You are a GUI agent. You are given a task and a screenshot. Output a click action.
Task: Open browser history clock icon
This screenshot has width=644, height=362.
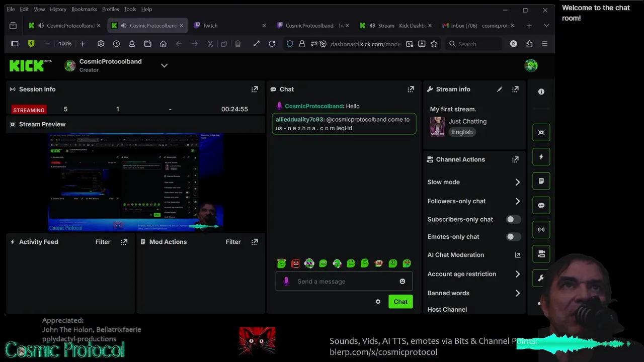(x=116, y=44)
